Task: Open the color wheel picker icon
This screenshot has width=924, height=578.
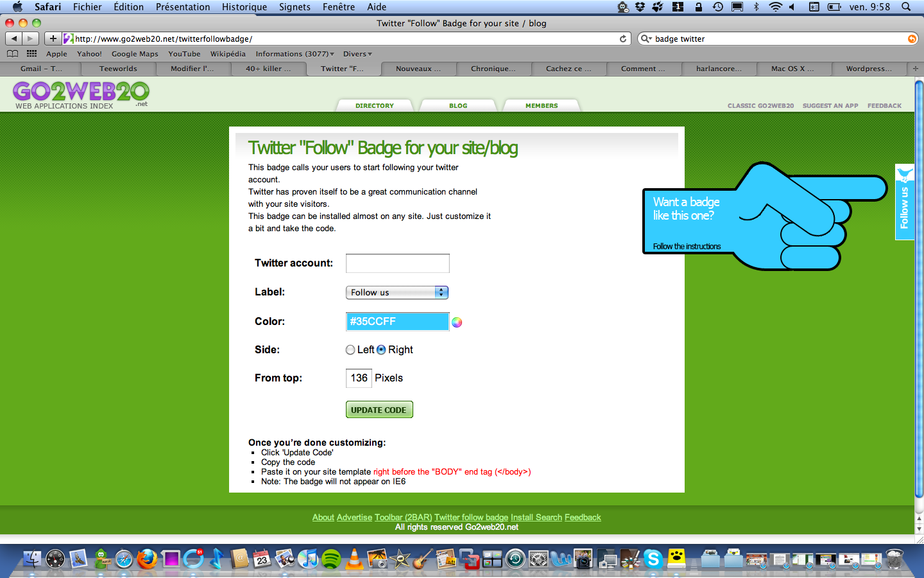Action: click(457, 322)
